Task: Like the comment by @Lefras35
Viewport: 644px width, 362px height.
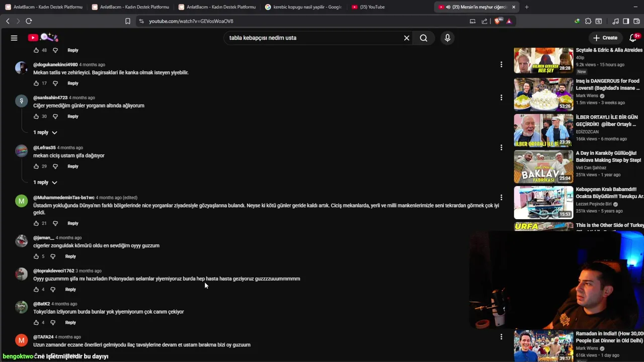Action: point(36,166)
